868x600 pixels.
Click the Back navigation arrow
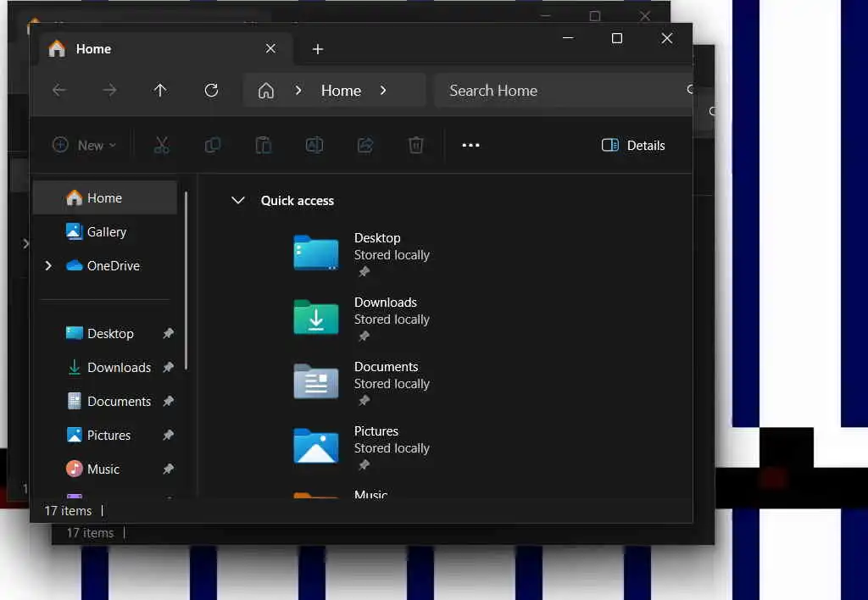pos(59,90)
